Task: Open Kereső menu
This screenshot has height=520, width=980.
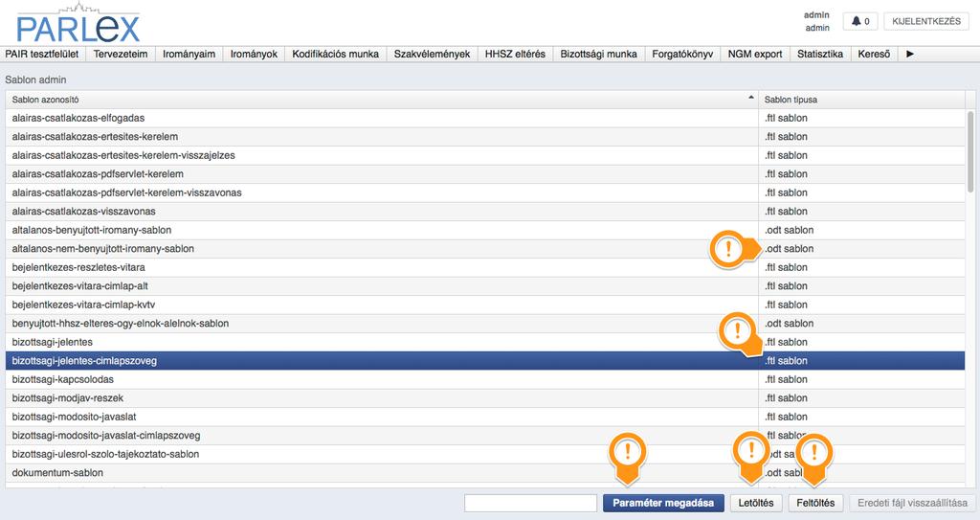Action: coord(874,54)
